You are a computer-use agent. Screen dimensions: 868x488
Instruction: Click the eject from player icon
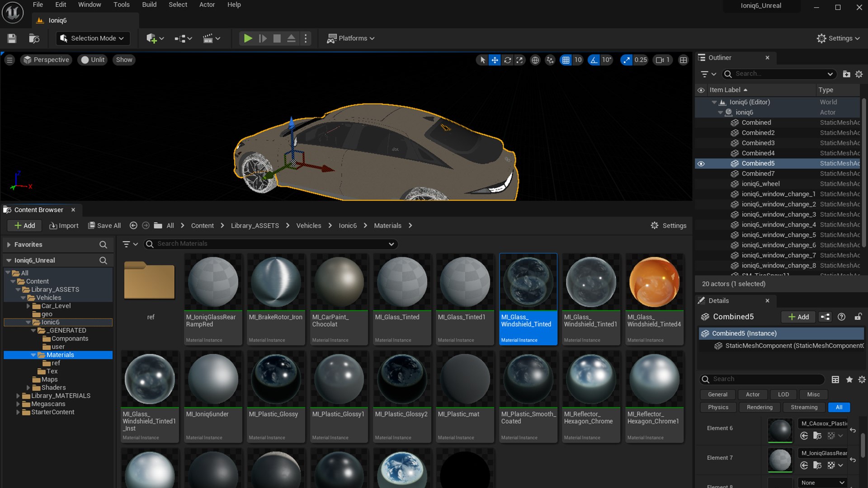[292, 38]
